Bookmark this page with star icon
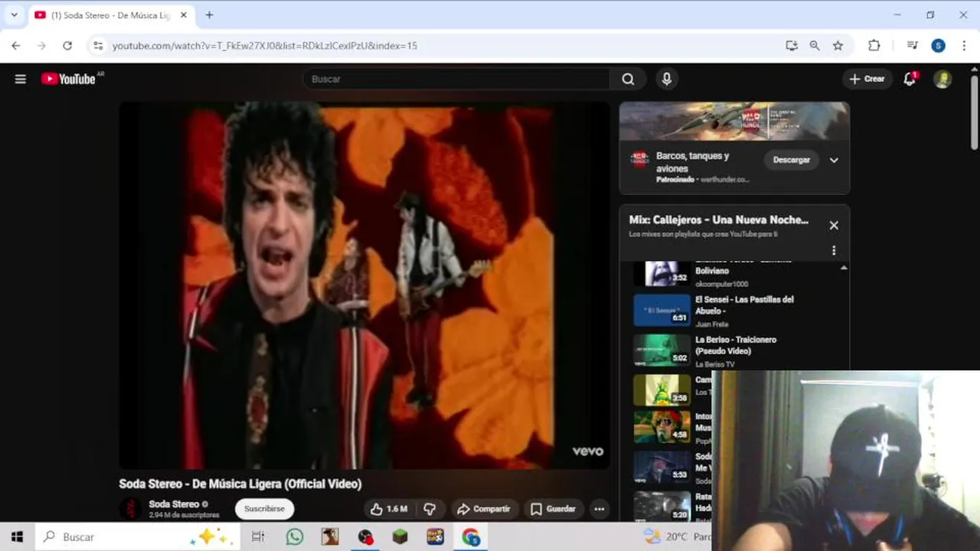Viewport: 980px width, 551px height. point(838,46)
